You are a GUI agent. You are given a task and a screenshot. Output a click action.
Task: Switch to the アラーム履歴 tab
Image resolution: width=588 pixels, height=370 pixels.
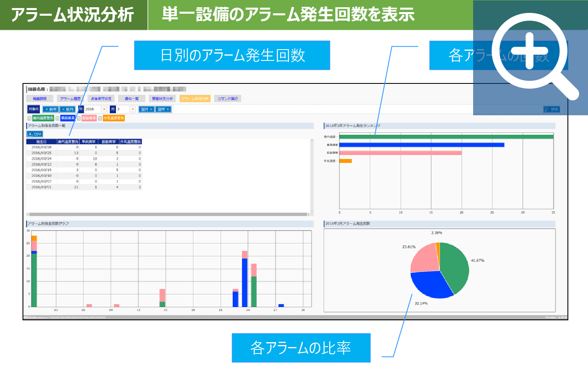coord(70,99)
